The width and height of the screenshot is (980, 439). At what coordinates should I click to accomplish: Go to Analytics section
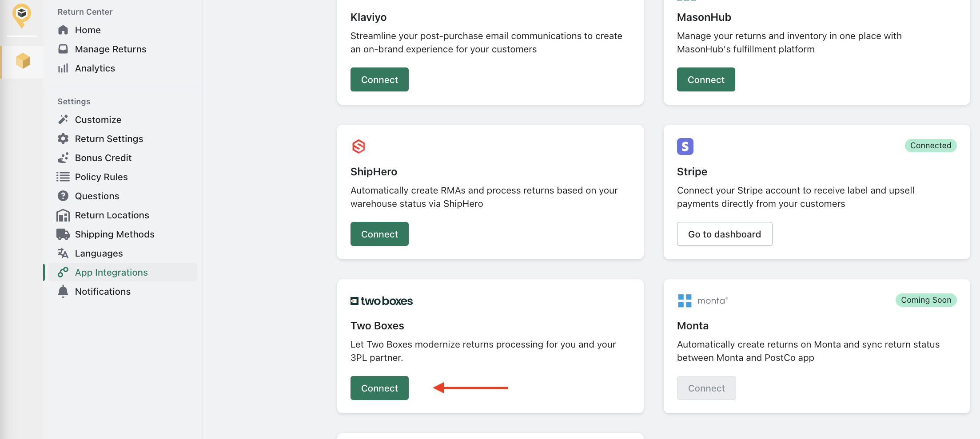tap(95, 68)
